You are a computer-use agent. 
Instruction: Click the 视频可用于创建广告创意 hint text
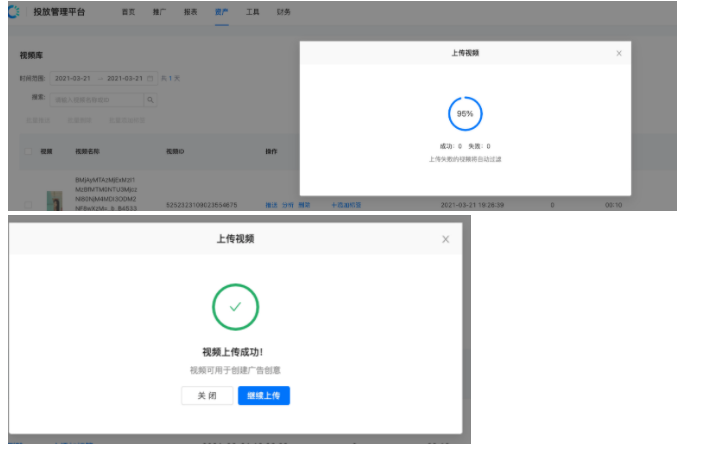235,370
